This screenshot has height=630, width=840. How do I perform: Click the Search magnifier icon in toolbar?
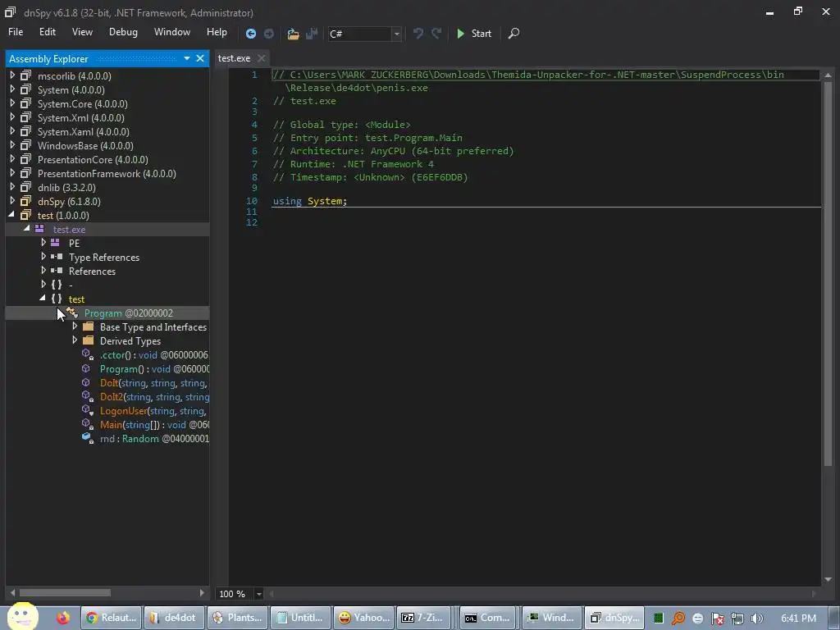click(514, 34)
